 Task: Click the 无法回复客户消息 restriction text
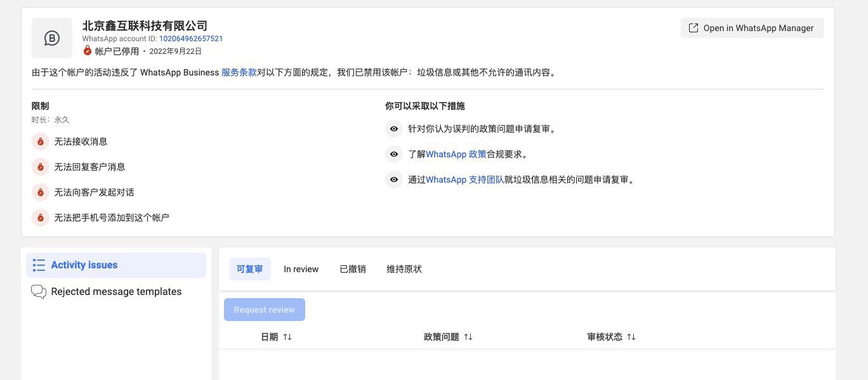coord(90,167)
